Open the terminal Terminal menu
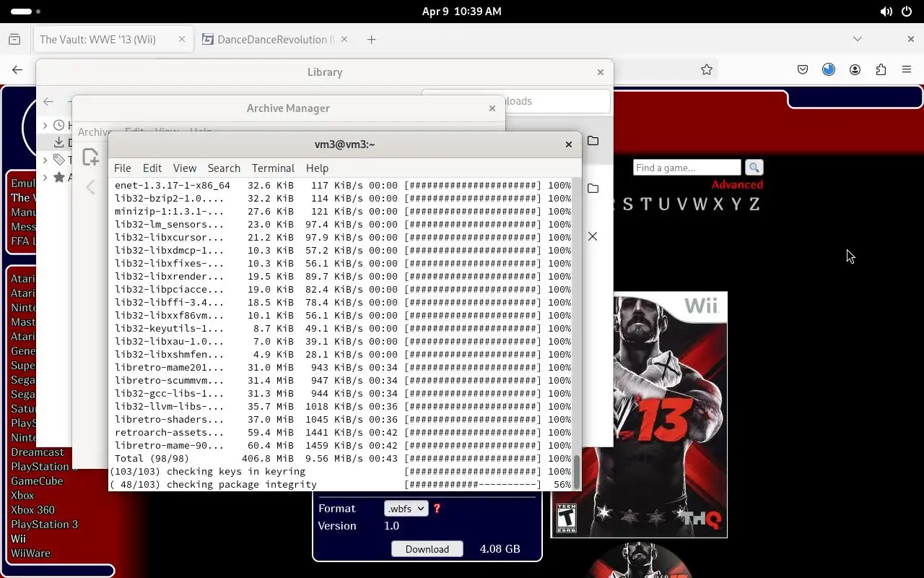This screenshot has height=578, width=924. click(273, 168)
